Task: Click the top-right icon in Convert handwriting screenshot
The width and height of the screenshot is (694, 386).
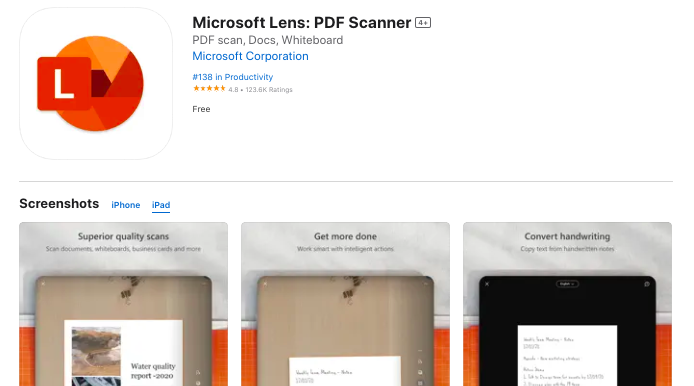Action: pos(647,284)
